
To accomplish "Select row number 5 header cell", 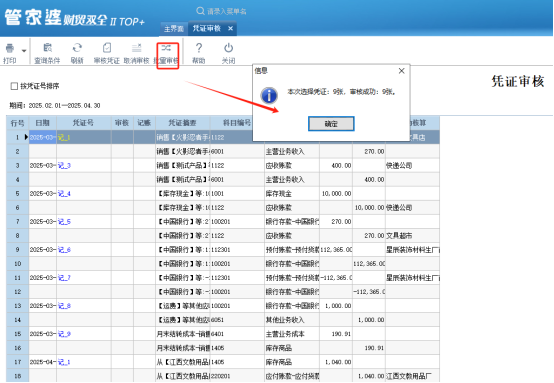I will click(18, 194).
